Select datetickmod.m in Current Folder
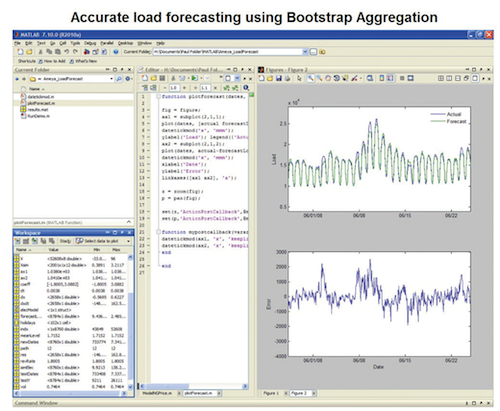This screenshot has height=411, width=500. pos(41,96)
